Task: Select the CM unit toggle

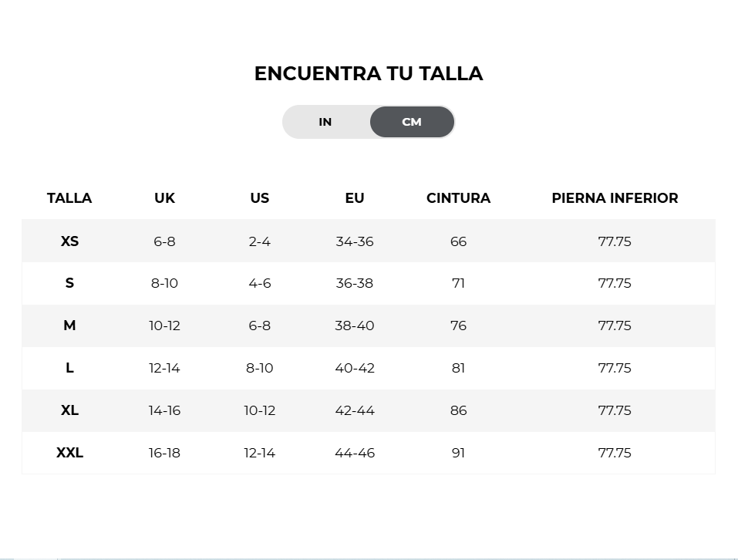Action: click(x=412, y=122)
